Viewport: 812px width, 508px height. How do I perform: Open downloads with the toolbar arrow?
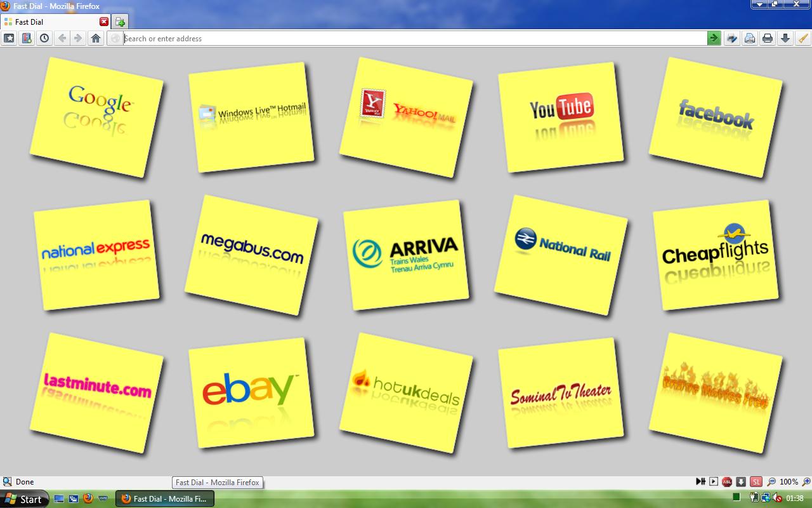coord(785,38)
